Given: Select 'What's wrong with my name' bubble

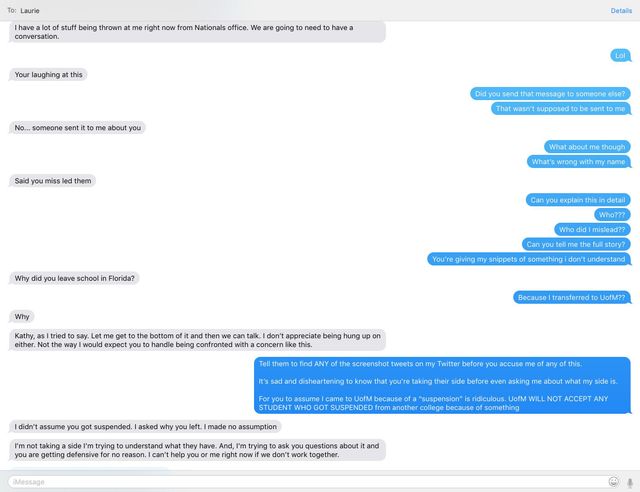Looking at the screenshot, I should point(578,162).
